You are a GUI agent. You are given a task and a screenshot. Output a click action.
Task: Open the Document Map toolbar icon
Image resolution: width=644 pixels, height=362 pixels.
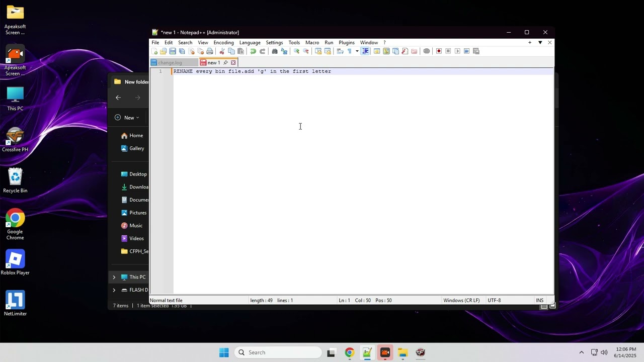tap(386, 51)
